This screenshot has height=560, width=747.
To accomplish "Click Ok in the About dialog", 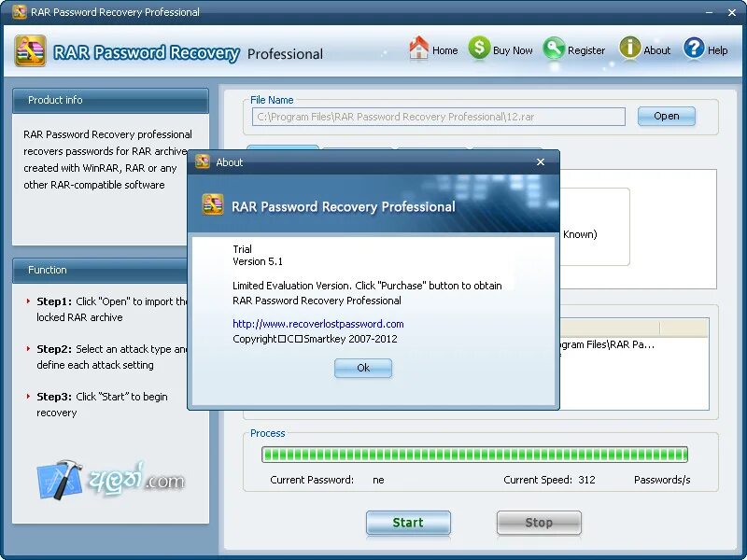I will pos(363,368).
